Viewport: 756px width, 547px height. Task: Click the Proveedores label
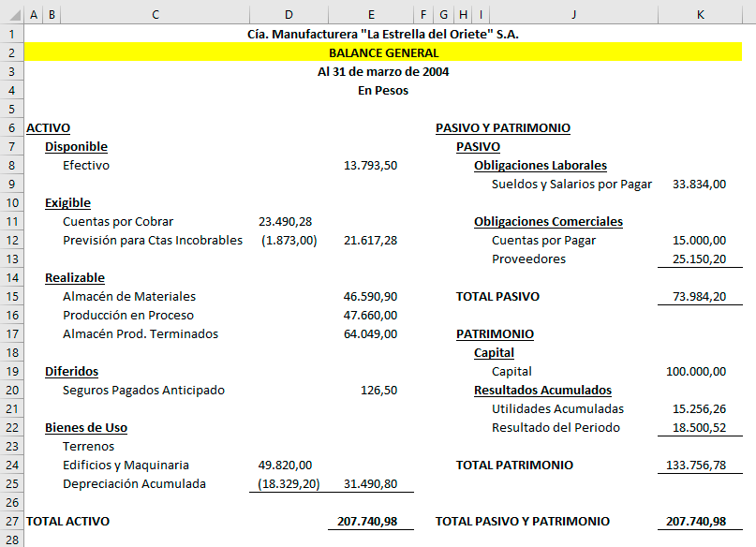[528, 259]
